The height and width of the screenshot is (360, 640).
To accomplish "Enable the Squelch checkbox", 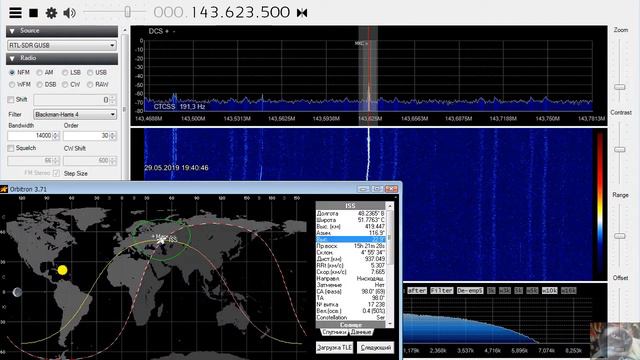I will pos(11,148).
